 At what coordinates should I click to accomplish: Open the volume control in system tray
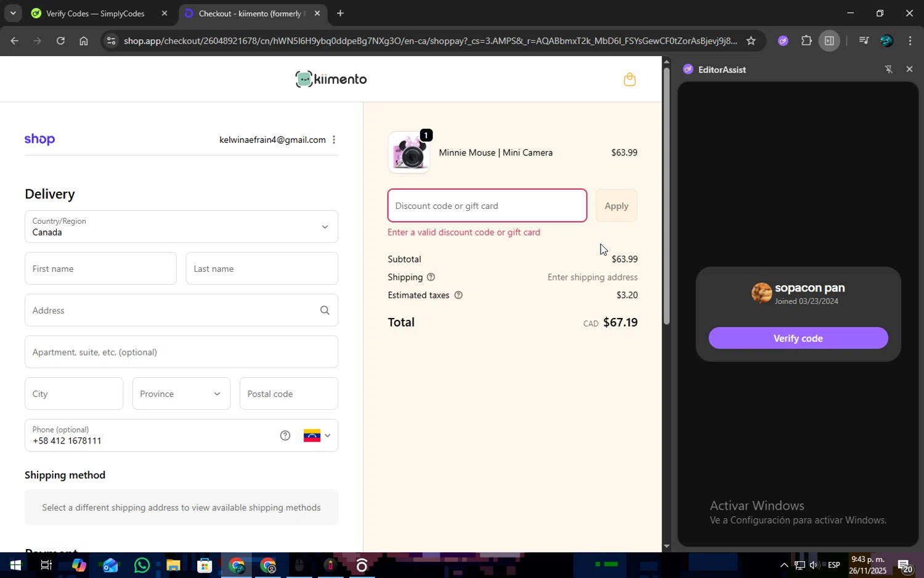814,565
